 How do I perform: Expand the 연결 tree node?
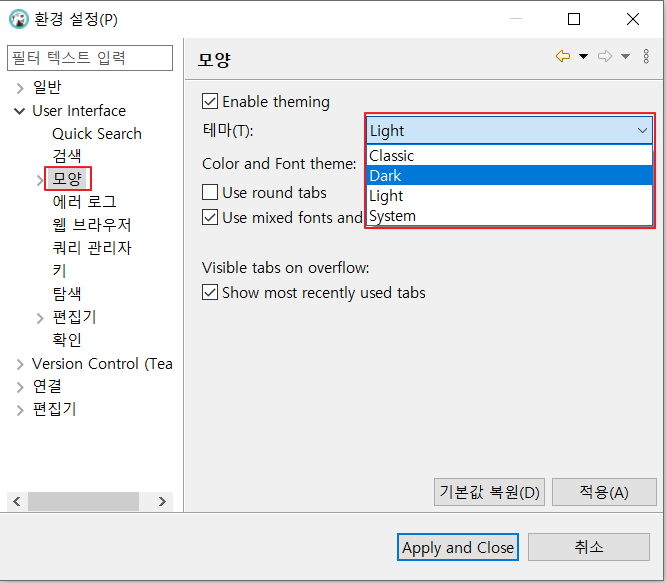tap(20, 387)
